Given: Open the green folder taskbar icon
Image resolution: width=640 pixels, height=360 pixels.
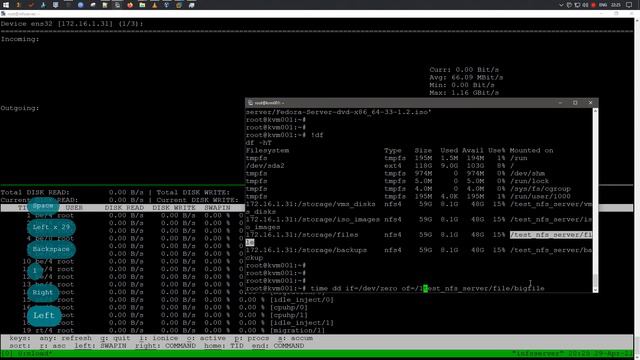Looking at the screenshot, I should point(142,5).
